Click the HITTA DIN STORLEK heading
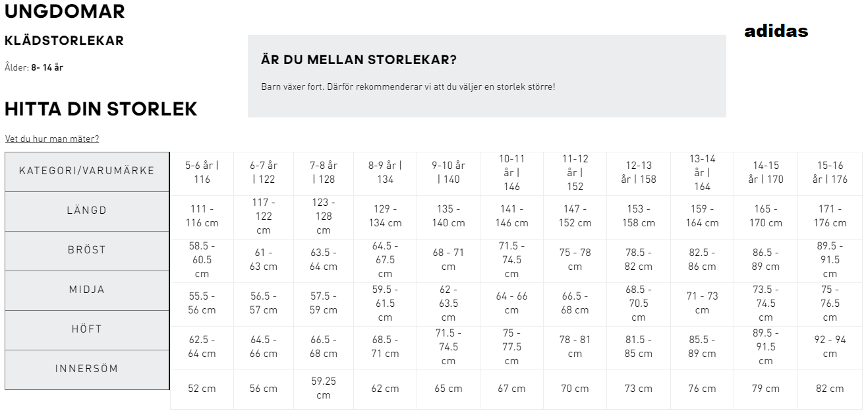The image size is (868, 419). pos(101,109)
